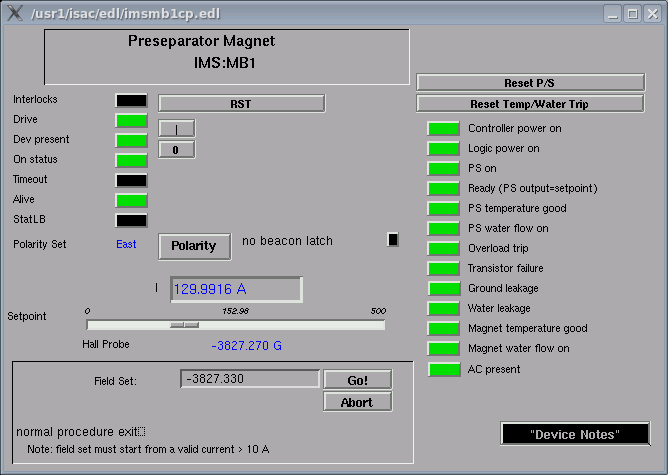Click the AC present green indicator
This screenshot has height=475, width=668.
point(443,369)
